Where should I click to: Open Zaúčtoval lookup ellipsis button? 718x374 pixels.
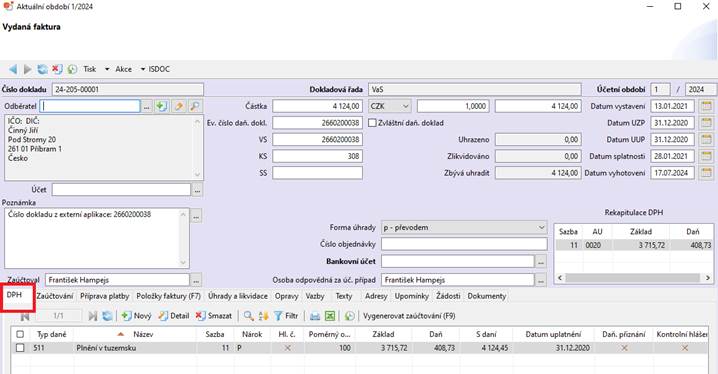[196, 280]
